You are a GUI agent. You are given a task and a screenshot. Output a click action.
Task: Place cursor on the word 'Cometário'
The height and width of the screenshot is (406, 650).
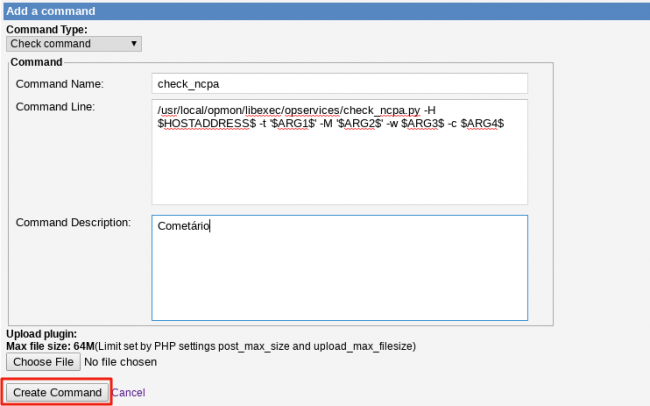tap(184, 226)
